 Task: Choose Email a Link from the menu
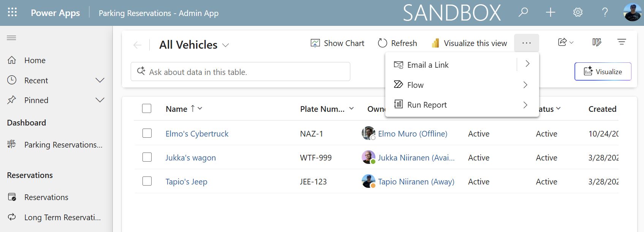tap(428, 65)
